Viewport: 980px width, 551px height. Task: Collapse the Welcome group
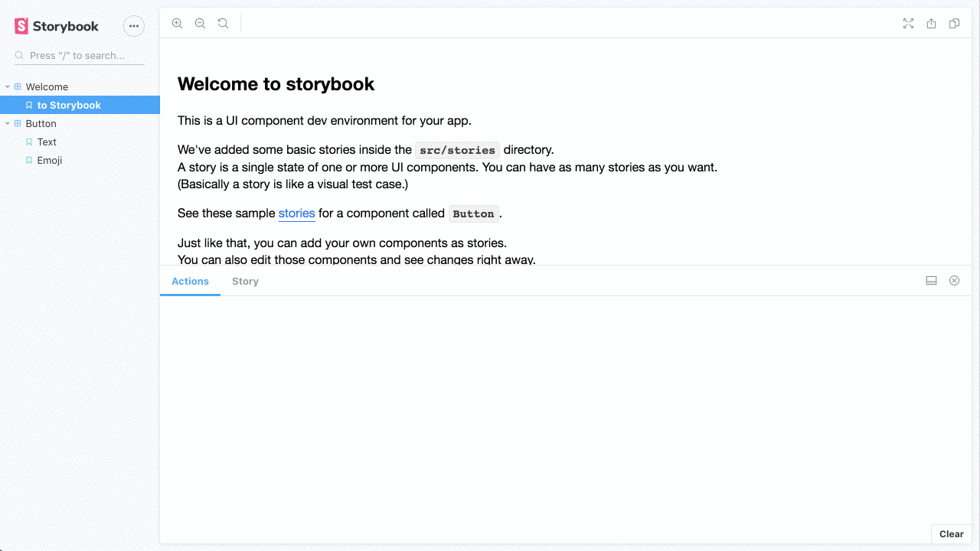pyautogui.click(x=6, y=86)
